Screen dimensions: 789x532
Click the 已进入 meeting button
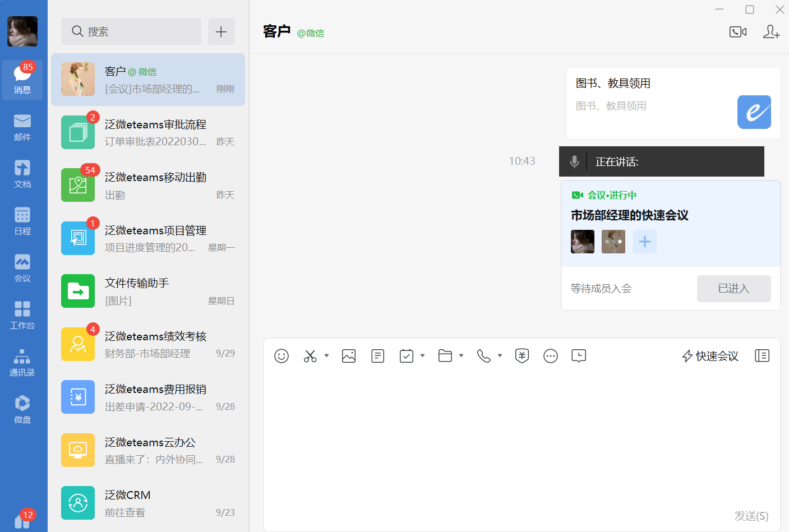coord(734,289)
